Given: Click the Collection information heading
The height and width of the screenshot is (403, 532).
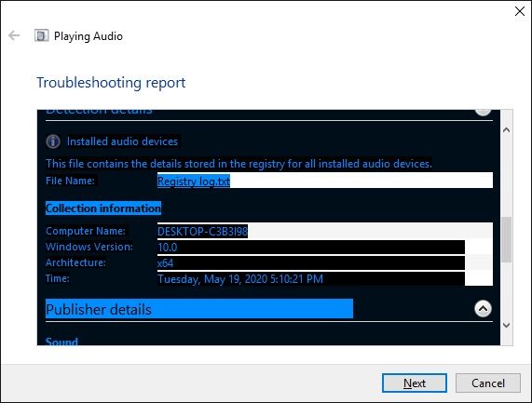Looking at the screenshot, I should (103, 208).
